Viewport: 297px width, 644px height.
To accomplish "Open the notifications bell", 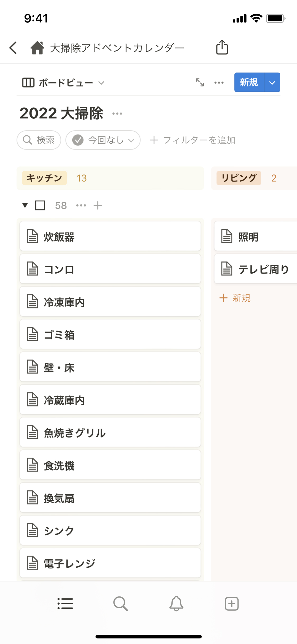I will point(176,604).
